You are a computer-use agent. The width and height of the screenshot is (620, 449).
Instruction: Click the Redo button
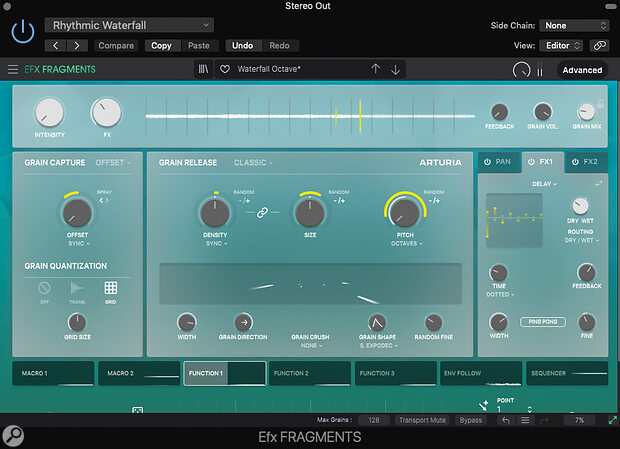[x=280, y=45]
